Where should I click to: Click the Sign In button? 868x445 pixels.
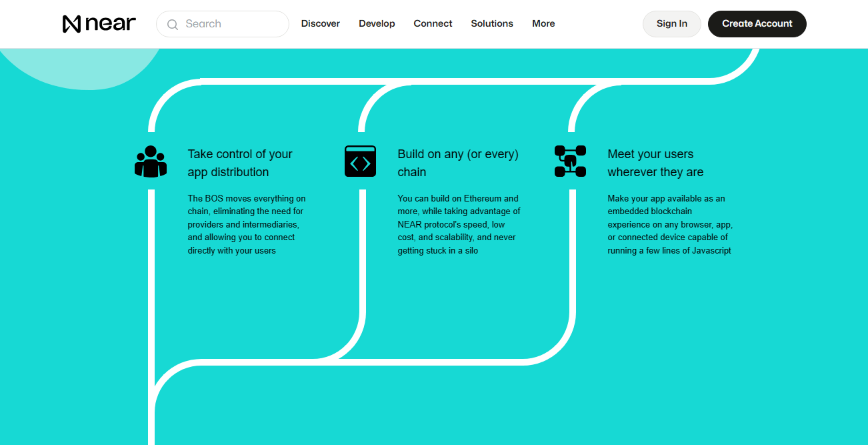click(672, 24)
